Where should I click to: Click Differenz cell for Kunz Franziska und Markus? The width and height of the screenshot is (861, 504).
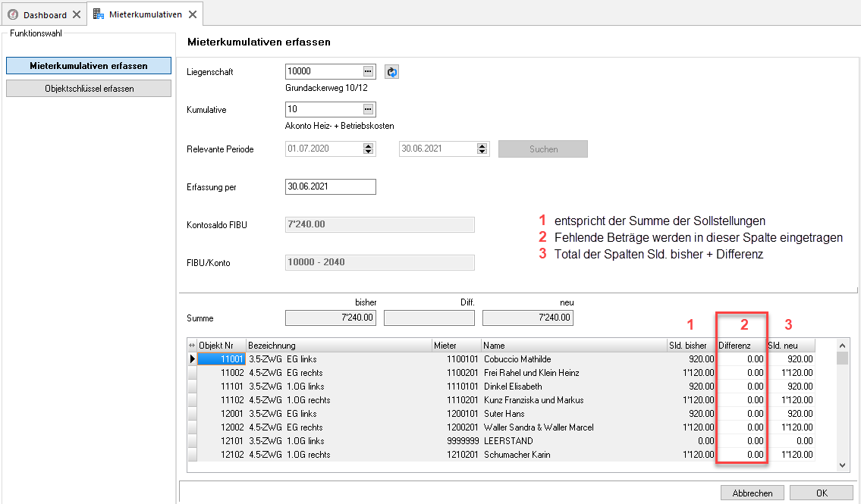click(x=740, y=400)
